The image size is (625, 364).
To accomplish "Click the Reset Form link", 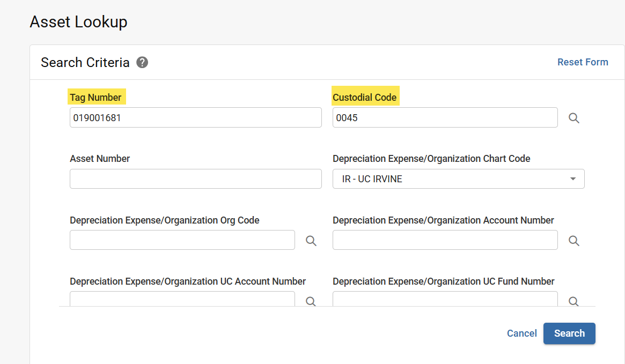I will pyautogui.click(x=583, y=62).
